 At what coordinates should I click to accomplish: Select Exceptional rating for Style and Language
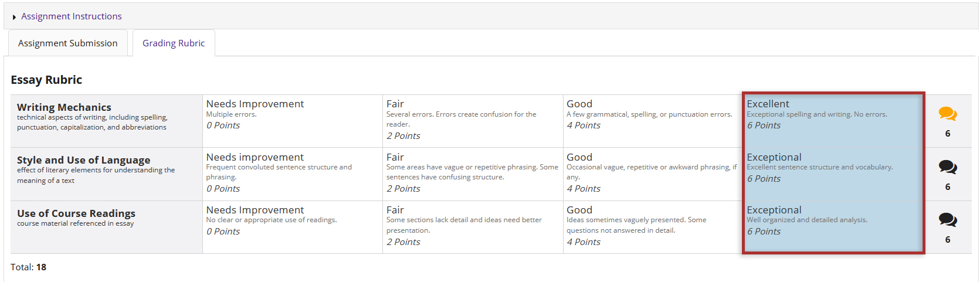coord(833,174)
